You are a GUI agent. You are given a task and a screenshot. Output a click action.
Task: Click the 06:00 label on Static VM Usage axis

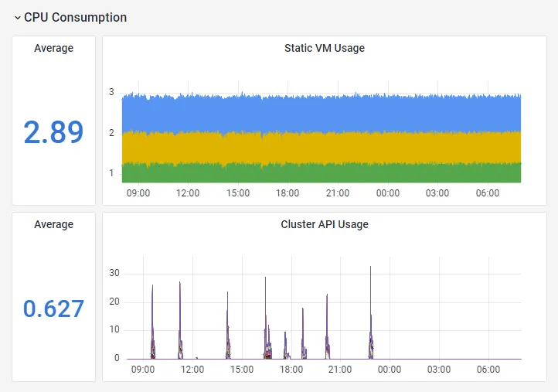488,193
